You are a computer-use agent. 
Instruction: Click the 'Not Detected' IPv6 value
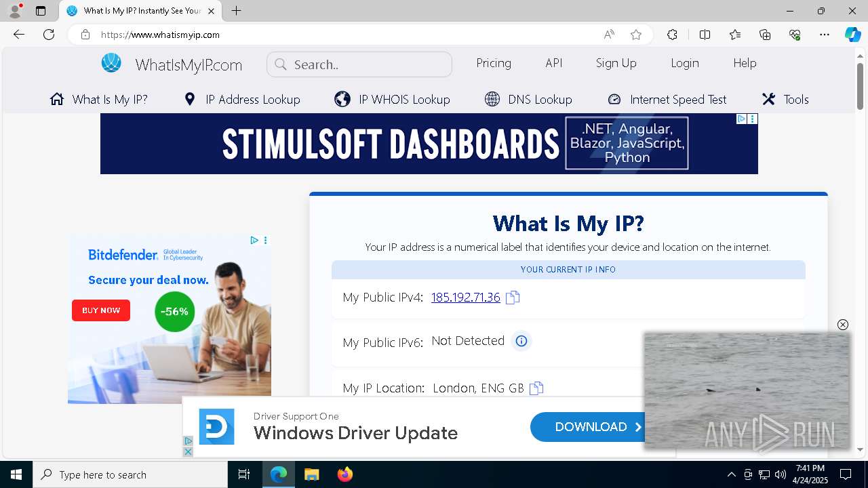click(x=468, y=341)
